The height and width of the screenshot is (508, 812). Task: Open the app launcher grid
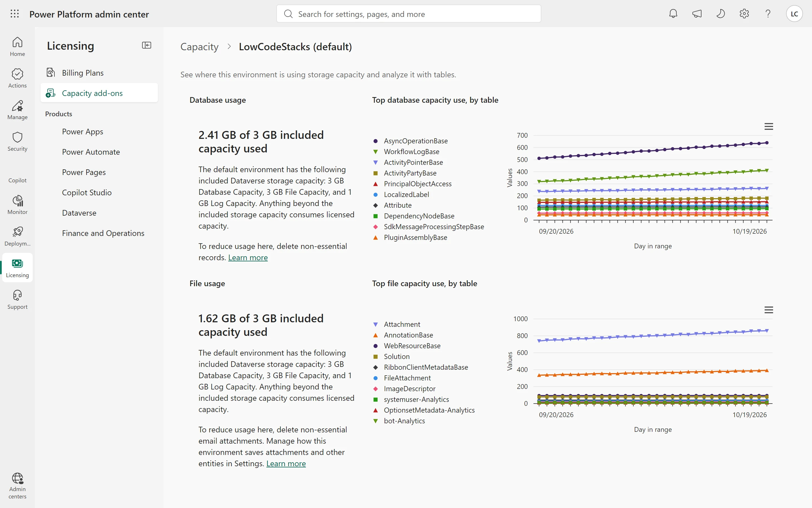click(x=14, y=14)
